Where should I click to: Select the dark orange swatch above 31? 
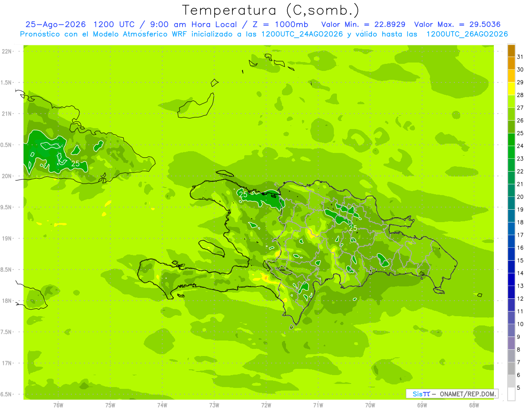(x=511, y=51)
